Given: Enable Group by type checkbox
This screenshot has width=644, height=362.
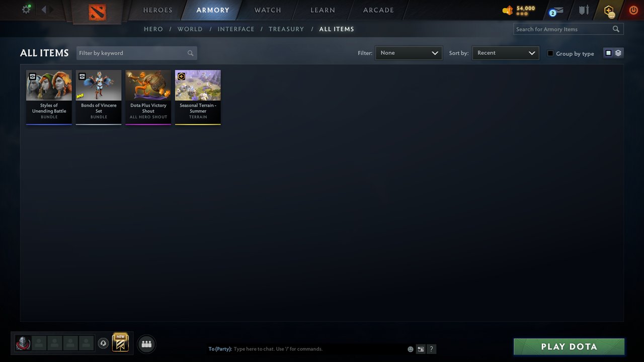Looking at the screenshot, I should [550, 53].
